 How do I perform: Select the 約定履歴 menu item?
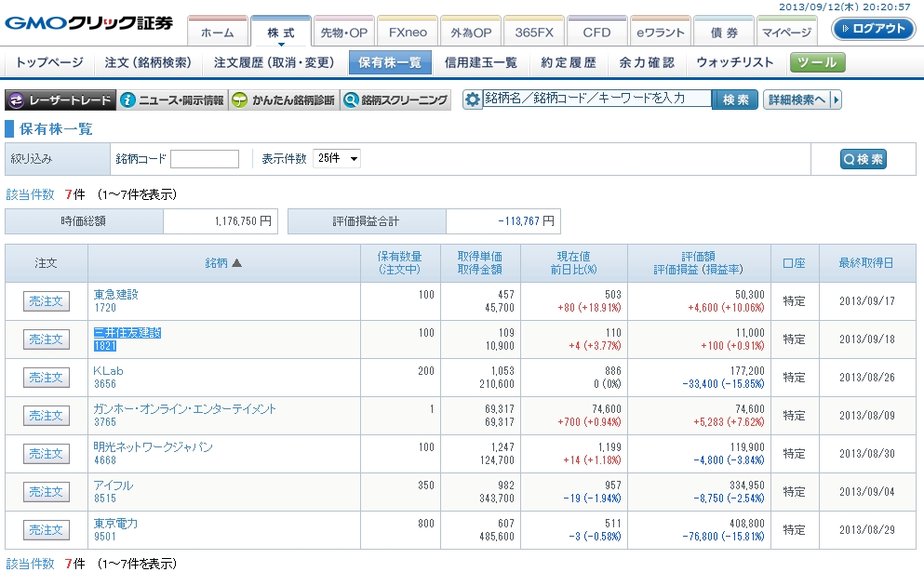click(x=568, y=63)
